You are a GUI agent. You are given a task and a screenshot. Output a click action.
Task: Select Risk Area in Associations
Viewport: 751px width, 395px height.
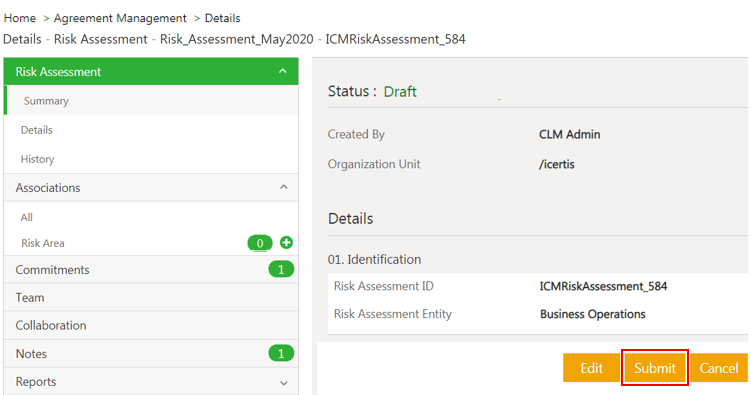[43, 243]
